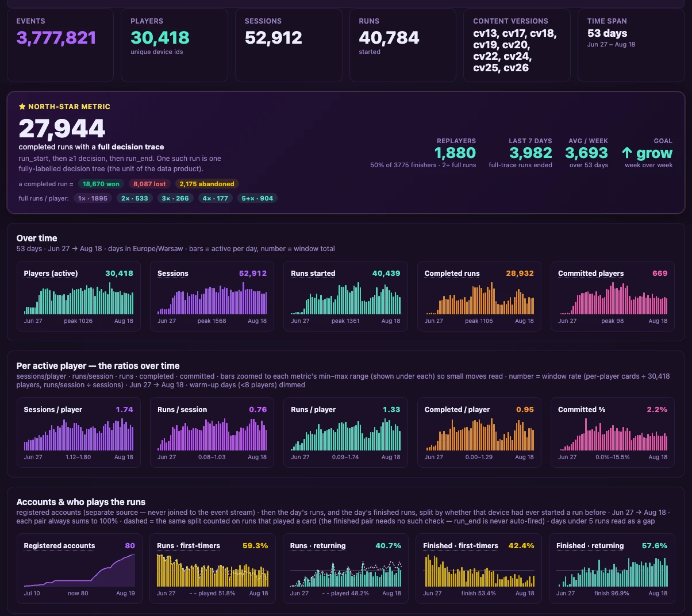Click the finish 96.9% label
This screenshot has width=692, height=616.
612,594
